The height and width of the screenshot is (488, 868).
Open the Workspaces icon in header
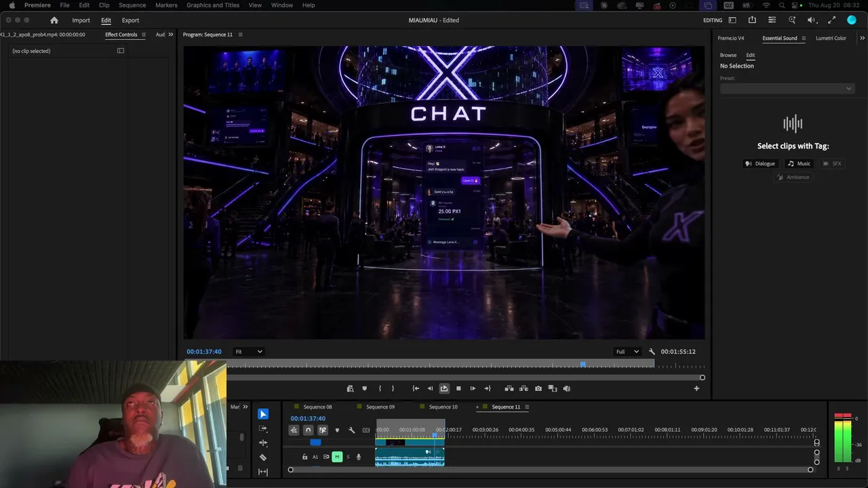click(732, 20)
